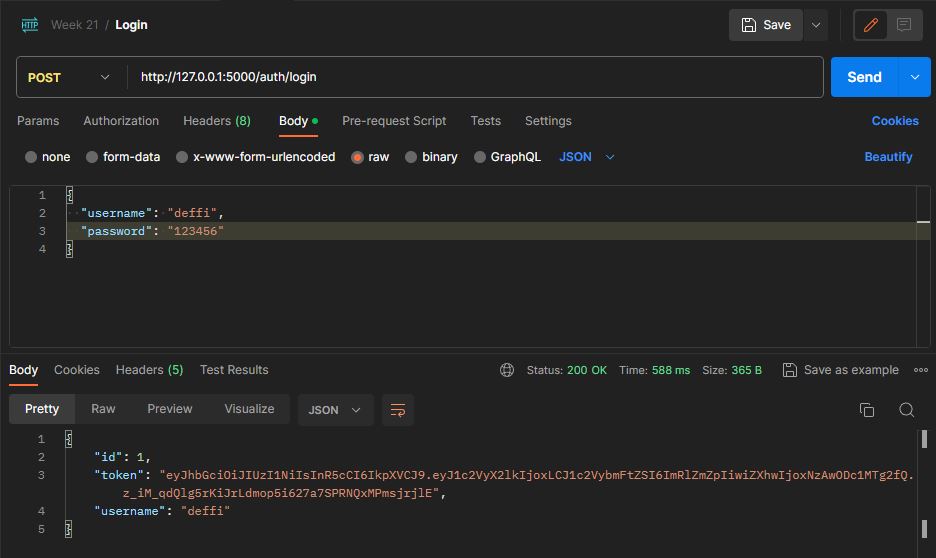Open the Authorization tab
This screenshot has width=936, height=558.
pyautogui.click(x=121, y=121)
